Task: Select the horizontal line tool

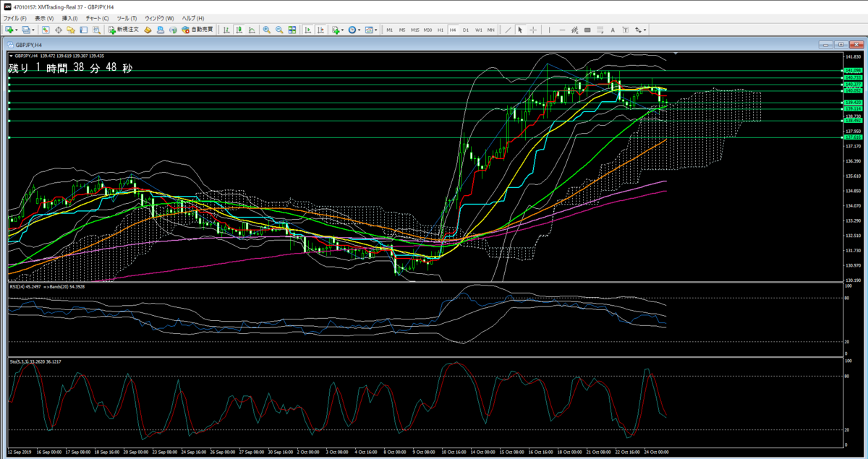Action: click(562, 30)
